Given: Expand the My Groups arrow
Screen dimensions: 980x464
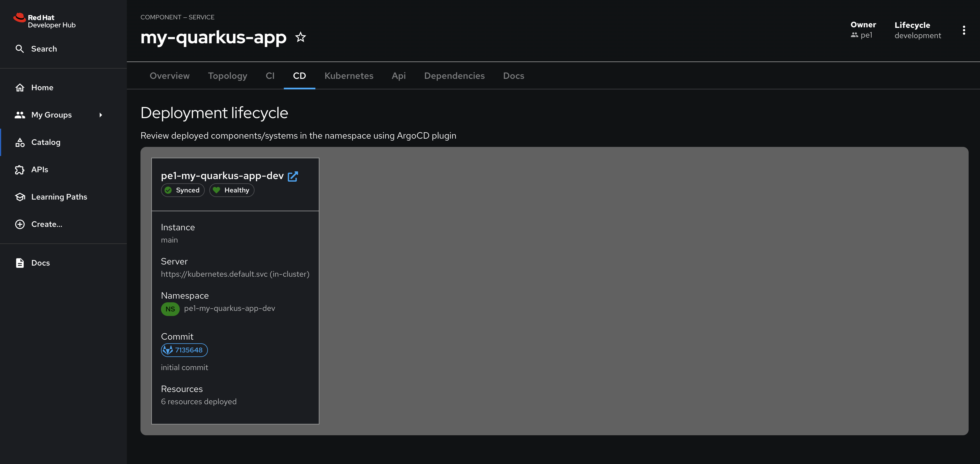Looking at the screenshot, I should (x=101, y=115).
